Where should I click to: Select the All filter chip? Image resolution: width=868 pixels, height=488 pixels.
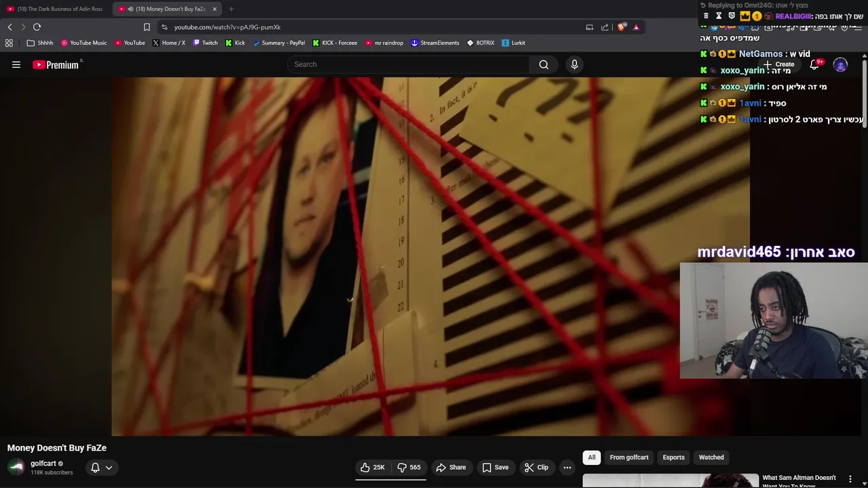(591, 457)
